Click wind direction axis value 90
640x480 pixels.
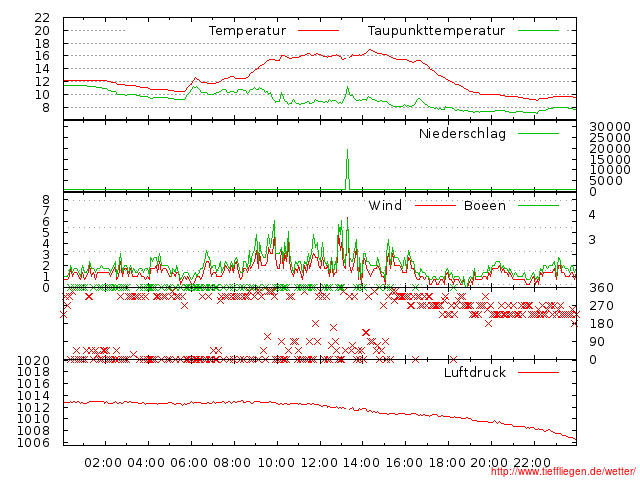(597, 342)
